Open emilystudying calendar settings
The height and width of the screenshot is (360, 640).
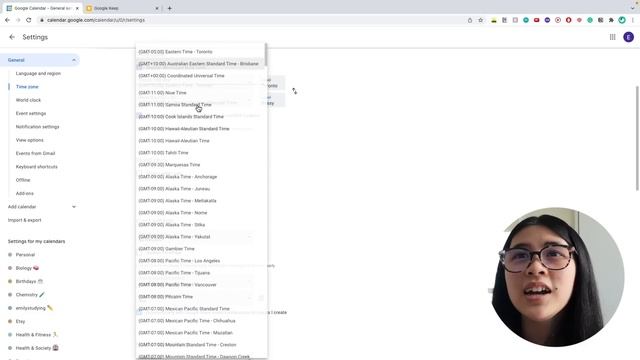(x=34, y=308)
